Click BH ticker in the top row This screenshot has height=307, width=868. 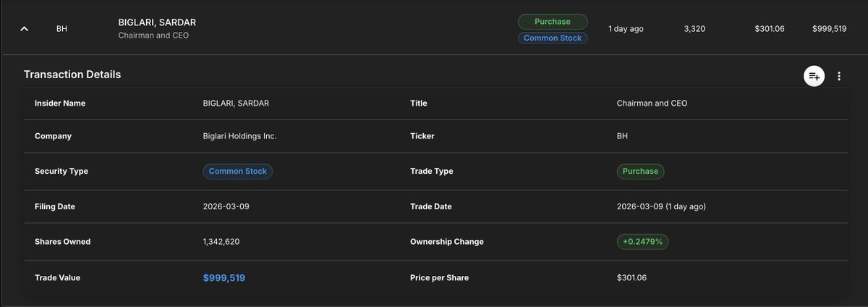tap(61, 29)
